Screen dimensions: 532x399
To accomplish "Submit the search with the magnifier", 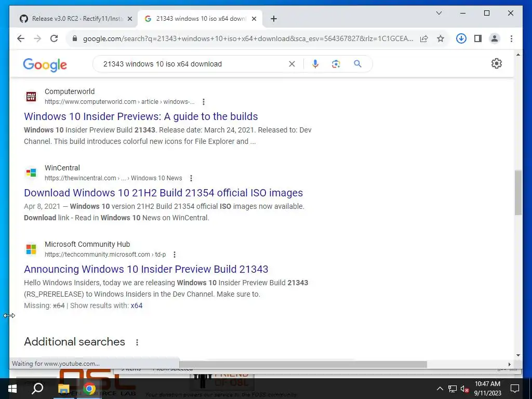I will 357,64.
